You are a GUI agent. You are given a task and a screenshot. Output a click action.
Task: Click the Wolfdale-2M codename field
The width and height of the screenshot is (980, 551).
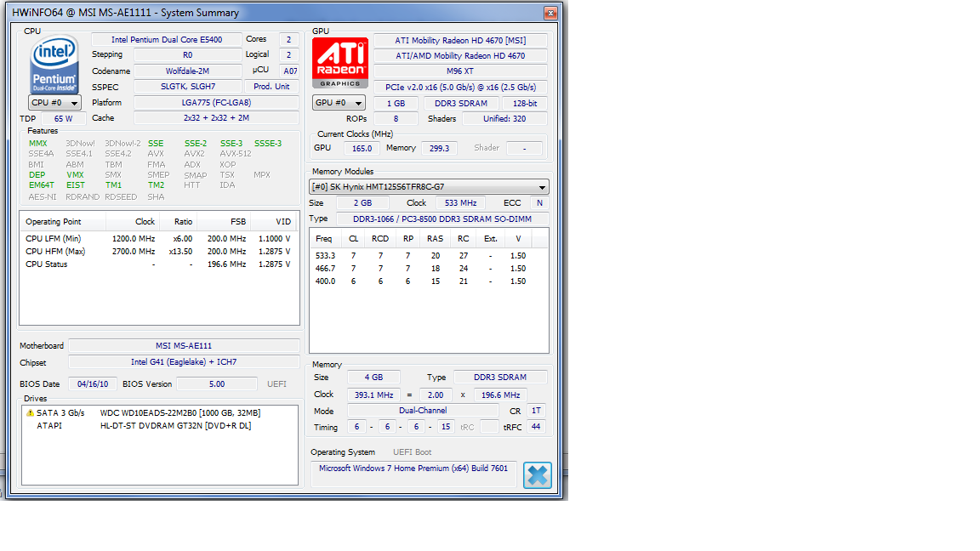pos(187,71)
